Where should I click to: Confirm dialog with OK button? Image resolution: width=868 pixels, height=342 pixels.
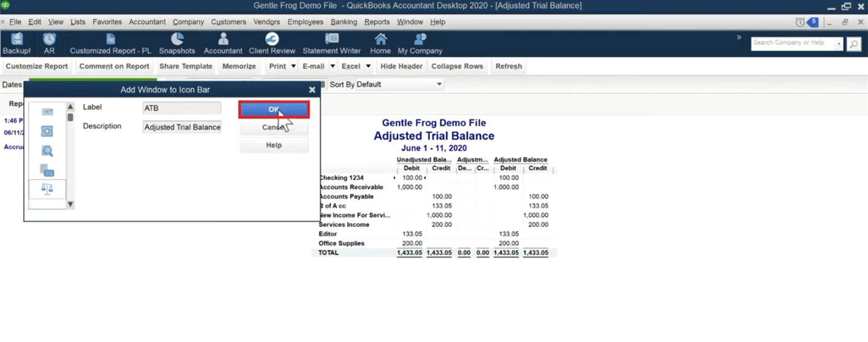pyautogui.click(x=274, y=110)
